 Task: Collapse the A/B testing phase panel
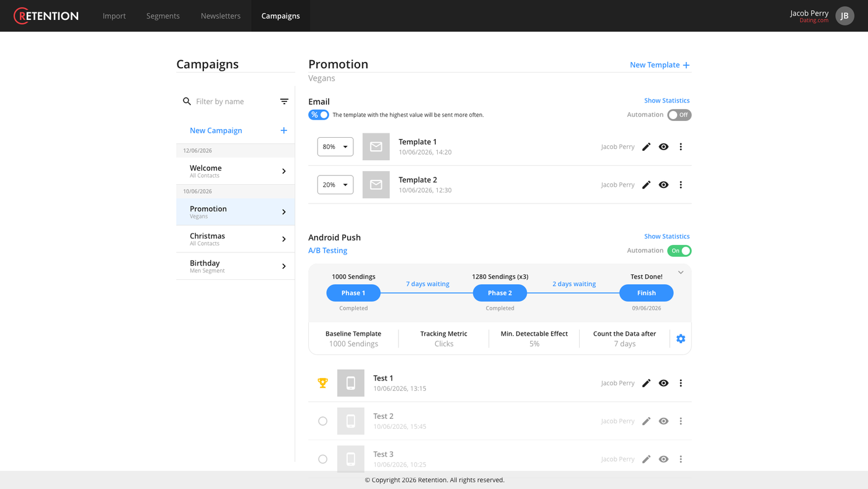click(681, 272)
